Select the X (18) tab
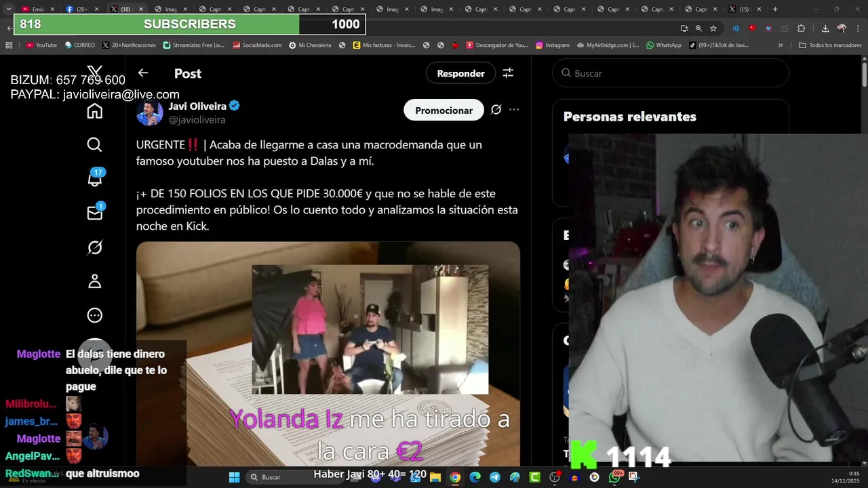868x488 pixels. (126, 9)
